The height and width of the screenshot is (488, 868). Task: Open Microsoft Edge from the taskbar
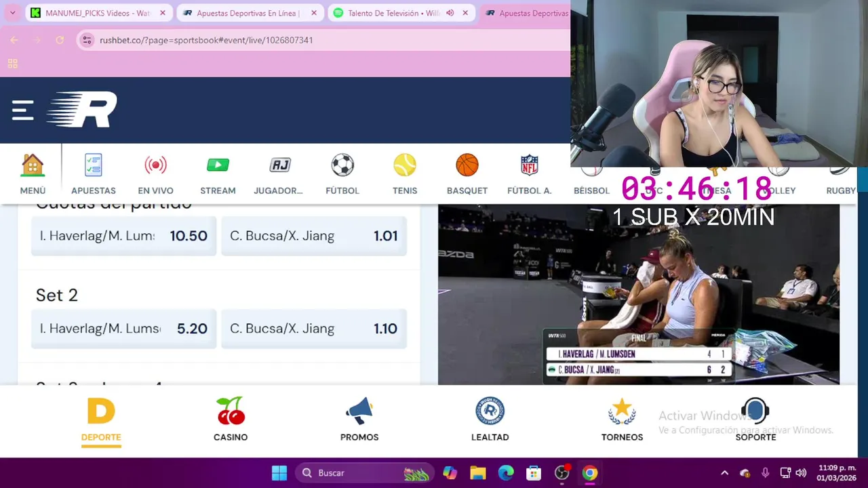[506, 473]
